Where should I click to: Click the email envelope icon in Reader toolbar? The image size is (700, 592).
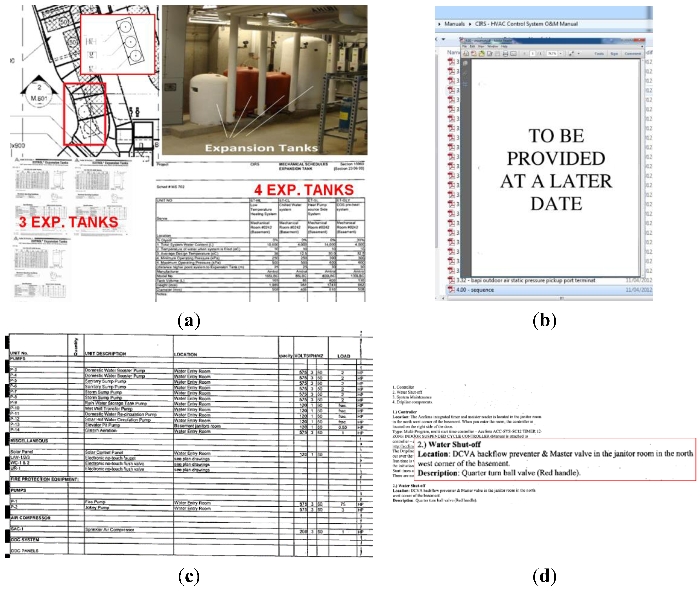pos(513,54)
